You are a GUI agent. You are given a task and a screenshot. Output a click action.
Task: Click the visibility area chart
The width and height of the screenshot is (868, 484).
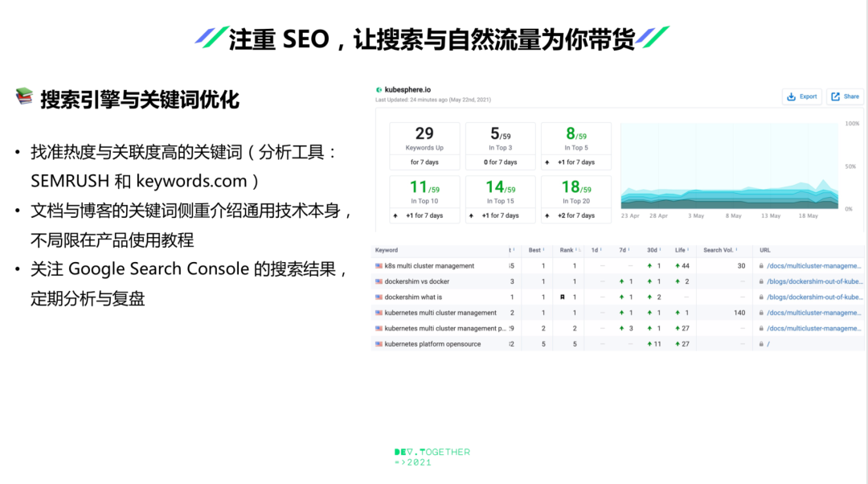pyautogui.click(x=730, y=166)
